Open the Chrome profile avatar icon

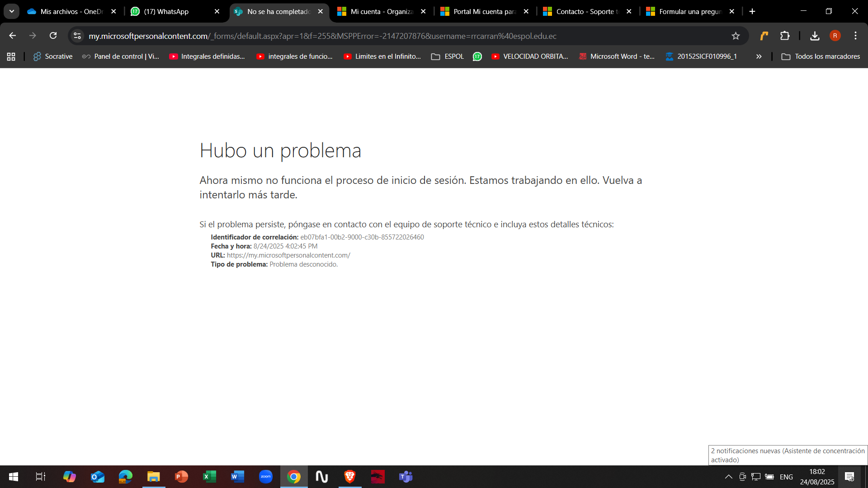pyautogui.click(x=835, y=36)
